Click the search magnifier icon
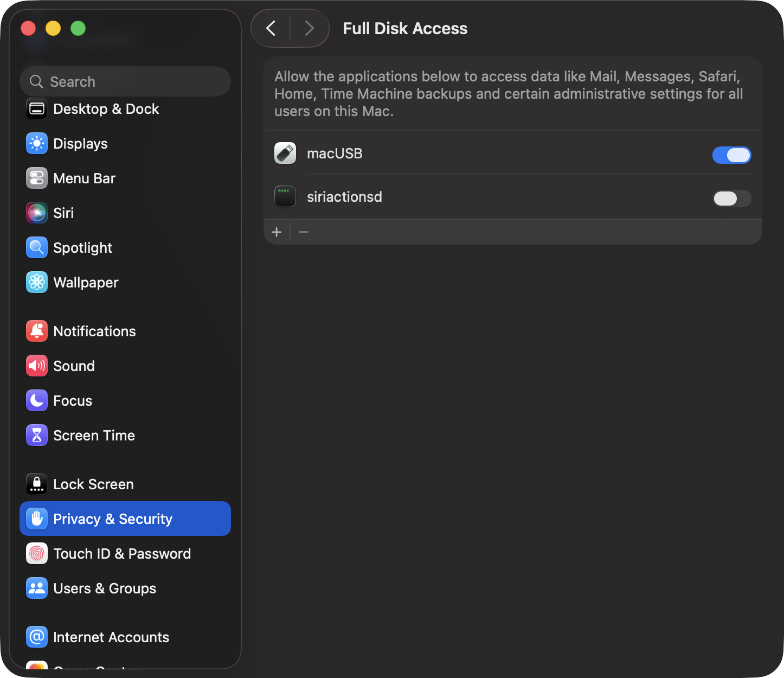784x678 pixels. coord(36,82)
